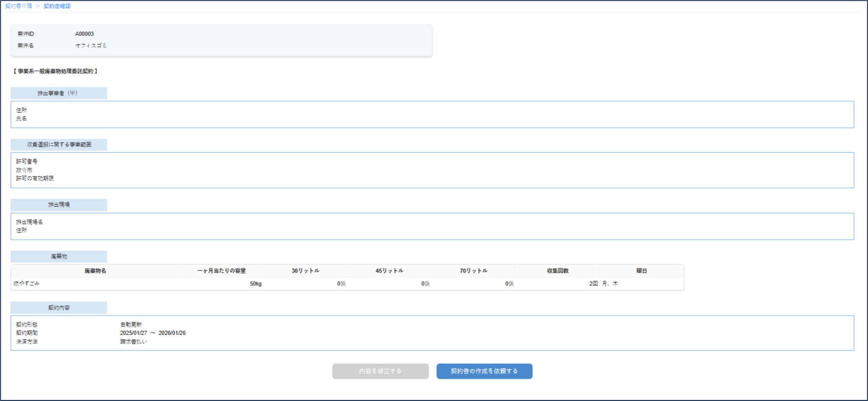The height and width of the screenshot is (401, 868).
Task: Click the 収集回数 column header
Action: pyautogui.click(x=558, y=271)
